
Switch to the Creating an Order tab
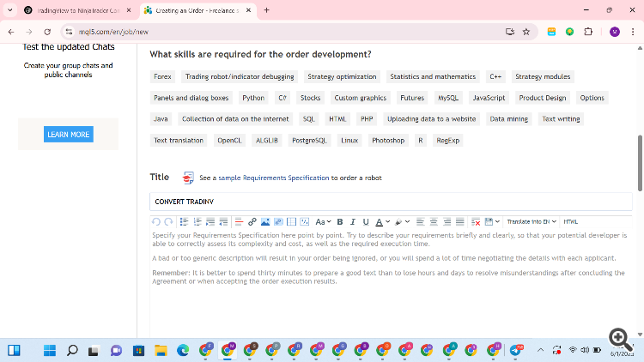coord(197,10)
